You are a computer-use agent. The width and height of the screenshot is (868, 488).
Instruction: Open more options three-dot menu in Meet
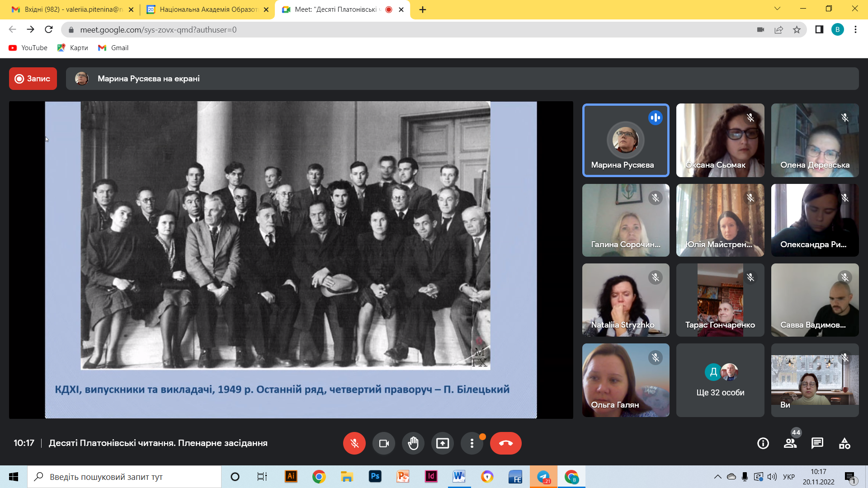click(x=472, y=443)
